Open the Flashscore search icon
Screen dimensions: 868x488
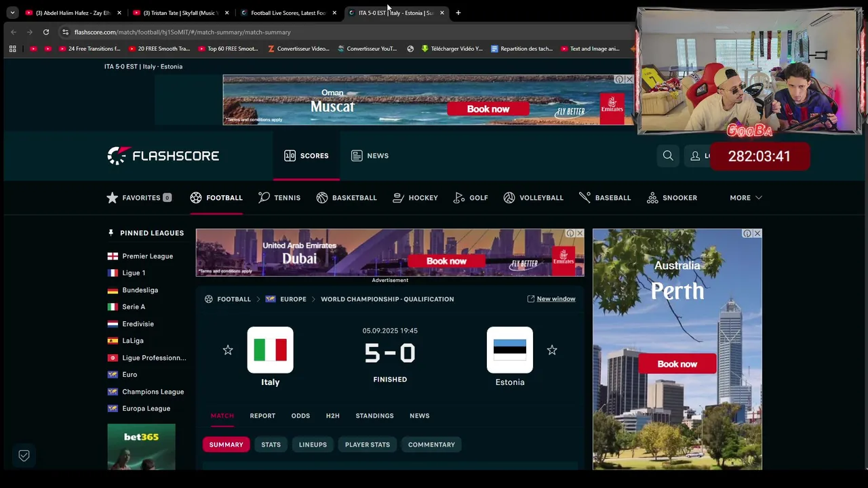(668, 156)
